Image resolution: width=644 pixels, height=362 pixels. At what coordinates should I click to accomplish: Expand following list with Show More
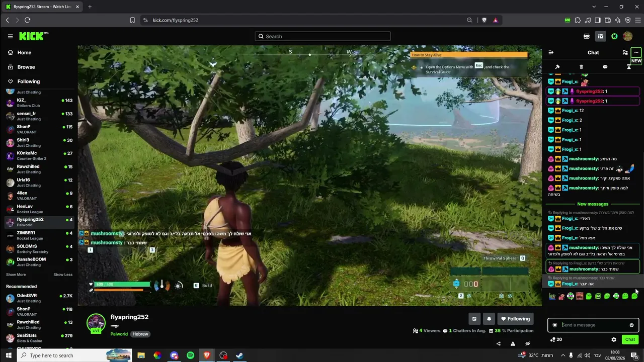(x=16, y=275)
